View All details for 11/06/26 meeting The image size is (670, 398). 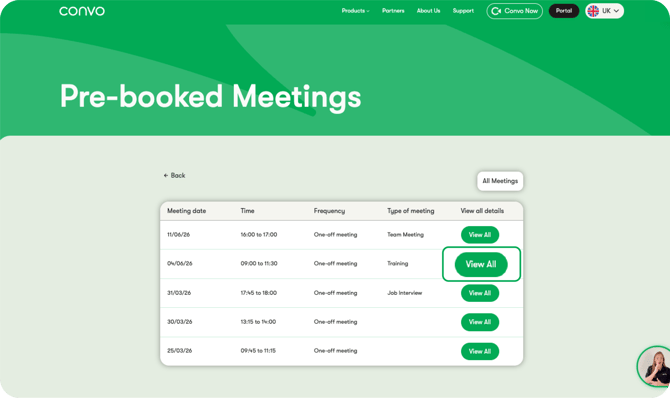[480, 235]
